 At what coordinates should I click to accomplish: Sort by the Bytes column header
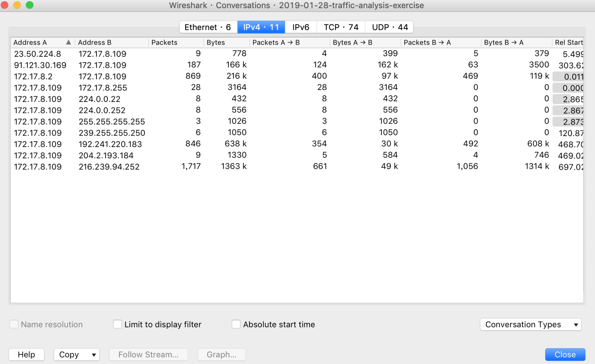[216, 42]
